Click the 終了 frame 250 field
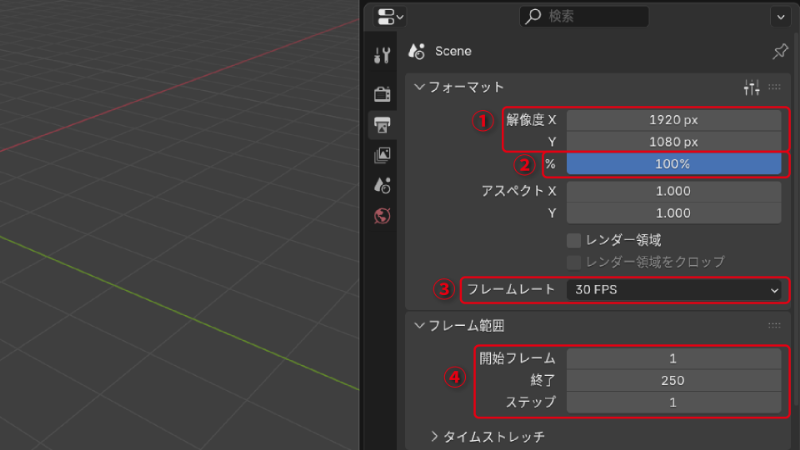This screenshot has height=450, width=800. (673, 381)
